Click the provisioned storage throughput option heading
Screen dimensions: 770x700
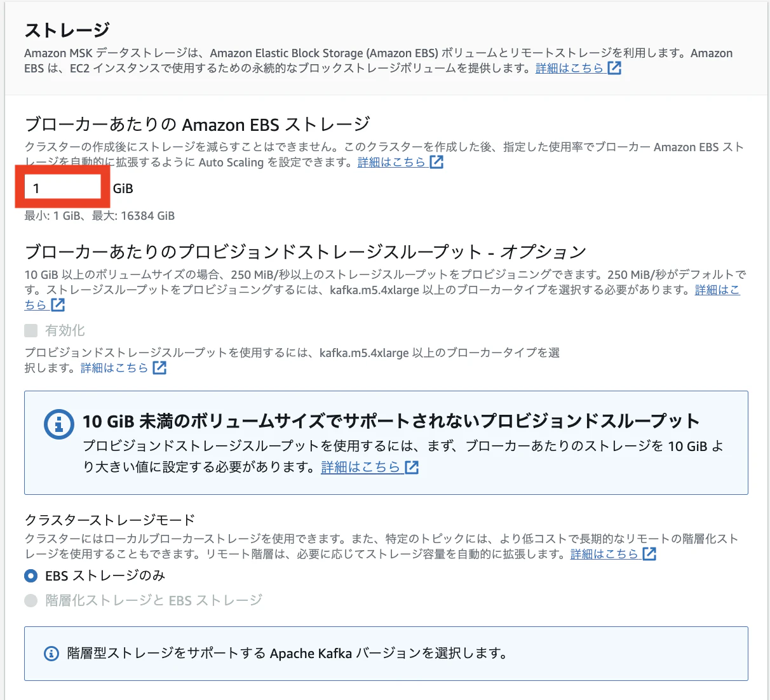pos(305,252)
